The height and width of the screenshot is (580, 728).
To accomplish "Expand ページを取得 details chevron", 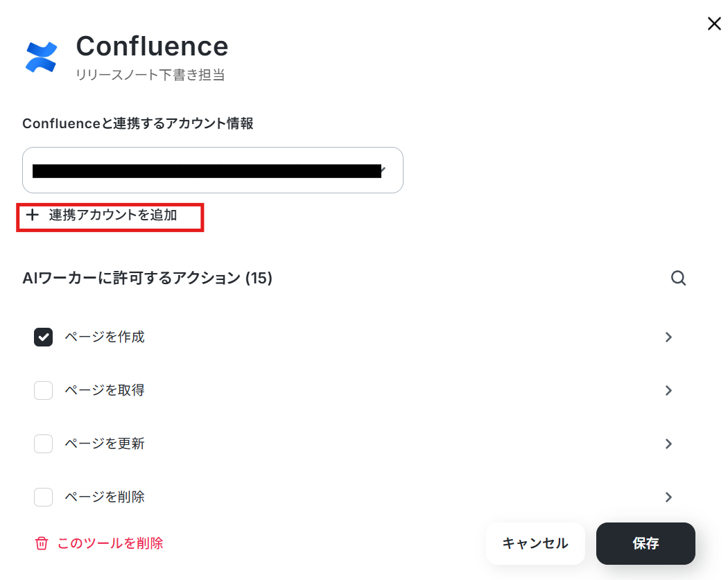I will [668, 391].
